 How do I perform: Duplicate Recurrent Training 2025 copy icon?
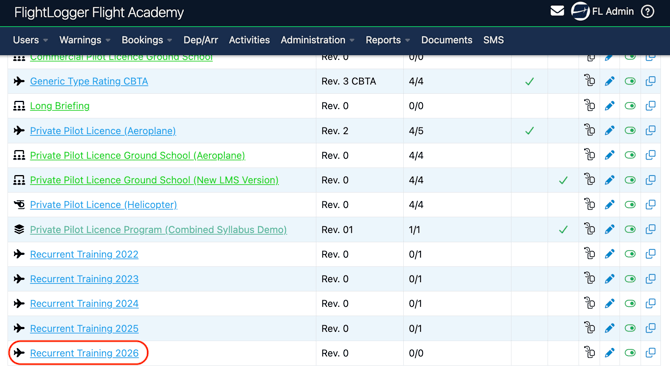pyautogui.click(x=650, y=328)
